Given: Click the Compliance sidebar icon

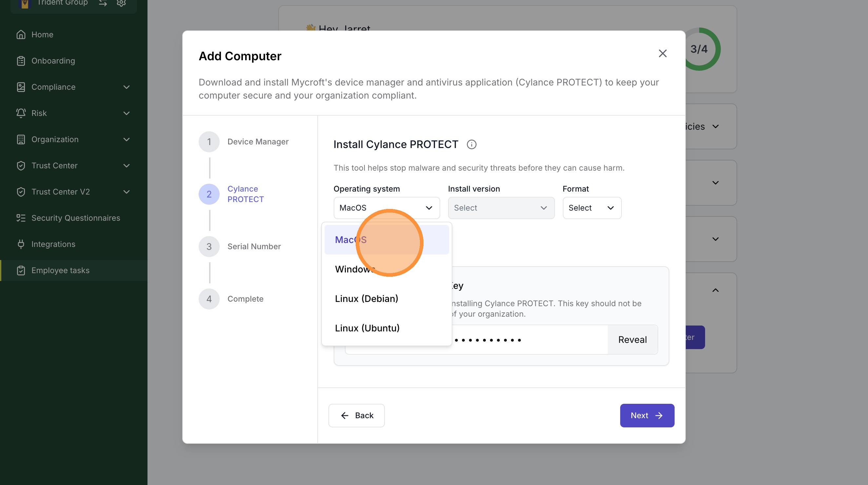Looking at the screenshot, I should (21, 87).
